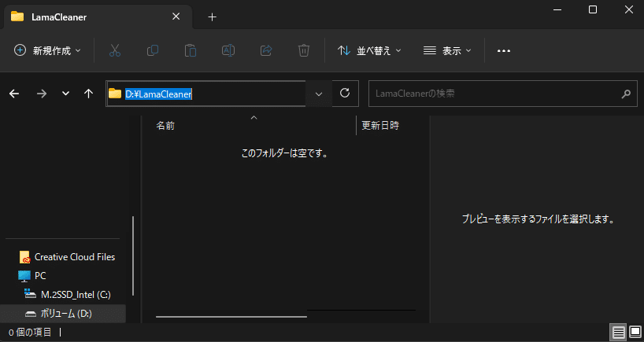This screenshot has width=644, height=342.
Task: Go forward with the right arrow
Action: tap(42, 94)
